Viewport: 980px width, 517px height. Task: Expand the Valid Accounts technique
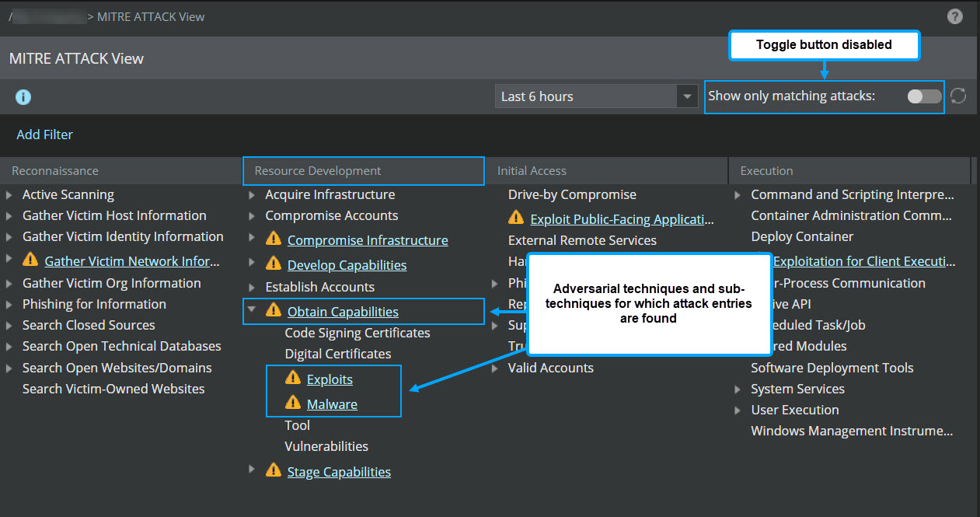[x=495, y=369]
